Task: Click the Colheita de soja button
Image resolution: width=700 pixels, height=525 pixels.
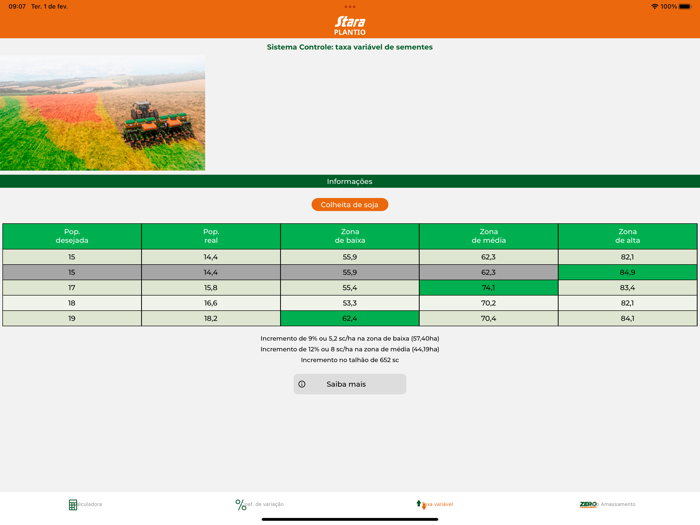Action: 350,204
